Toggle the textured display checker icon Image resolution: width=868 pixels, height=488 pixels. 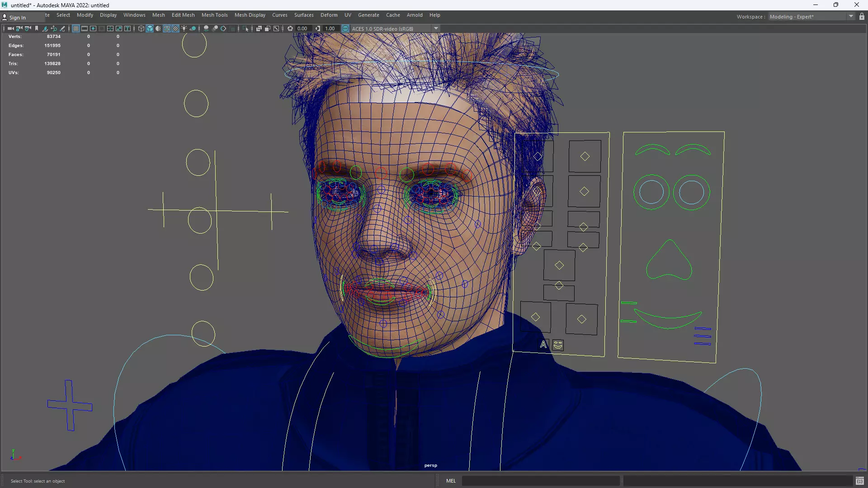tap(175, 28)
